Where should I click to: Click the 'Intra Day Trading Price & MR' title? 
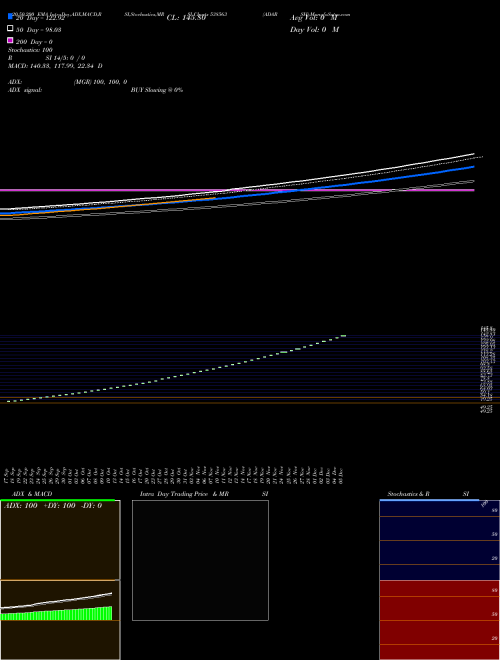[184, 494]
